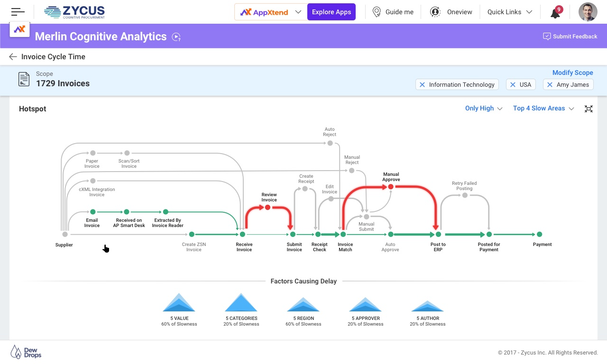Screen dimensions: 607x364
Task: Click the Oneview headset icon
Action: click(435, 12)
